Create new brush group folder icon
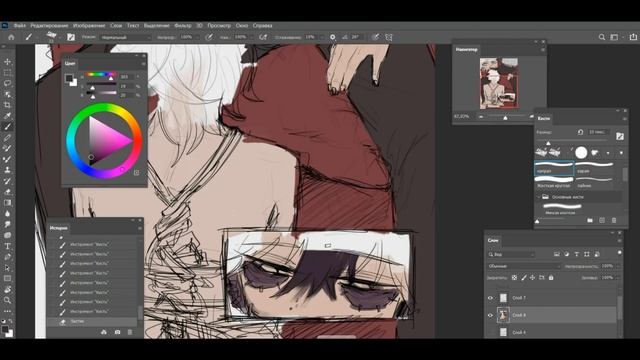The width and height of the screenshot is (640, 360). click(x=590, y=220)
